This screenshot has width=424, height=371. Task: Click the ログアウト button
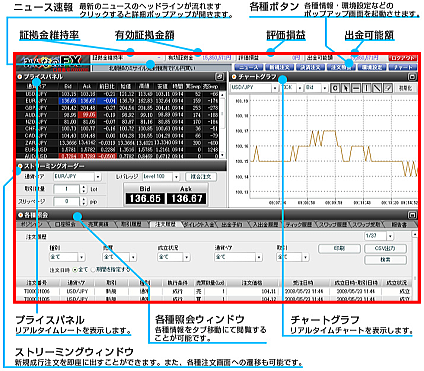click(403, 58)
